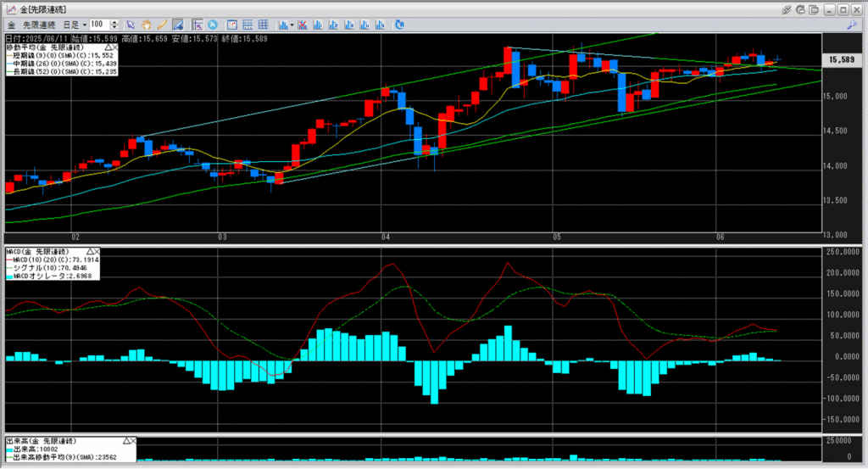Close the MACD indicator legend

96,252
